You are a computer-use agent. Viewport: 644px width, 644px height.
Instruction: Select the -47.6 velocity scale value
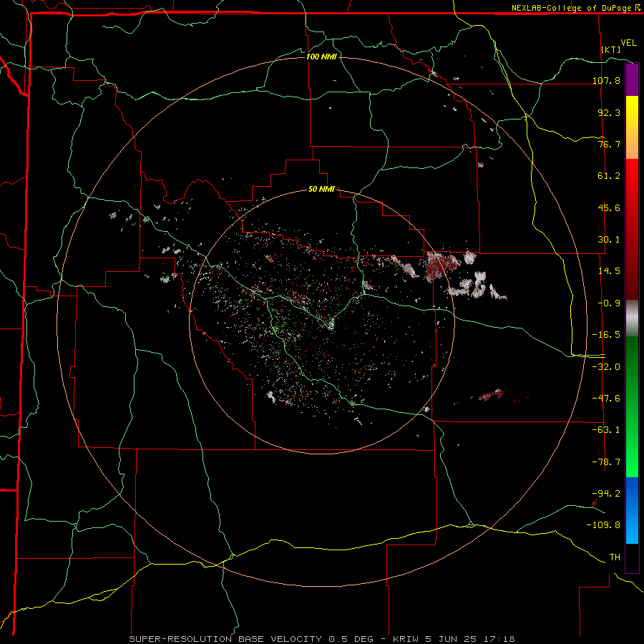point(606,399)
